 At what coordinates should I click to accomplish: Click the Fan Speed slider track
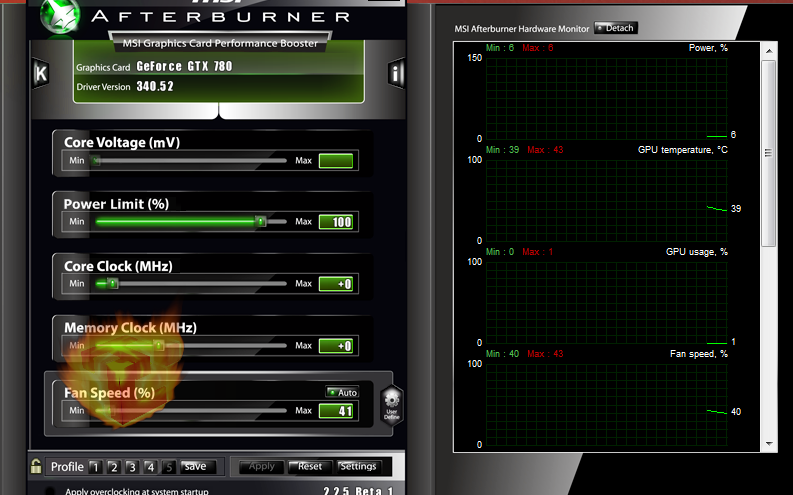(x=191, y=411)
